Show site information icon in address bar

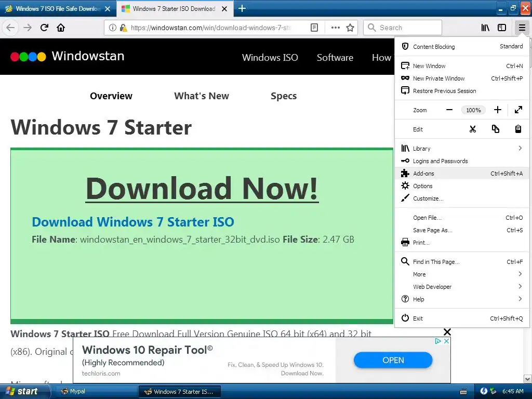(x=113, y=28)
